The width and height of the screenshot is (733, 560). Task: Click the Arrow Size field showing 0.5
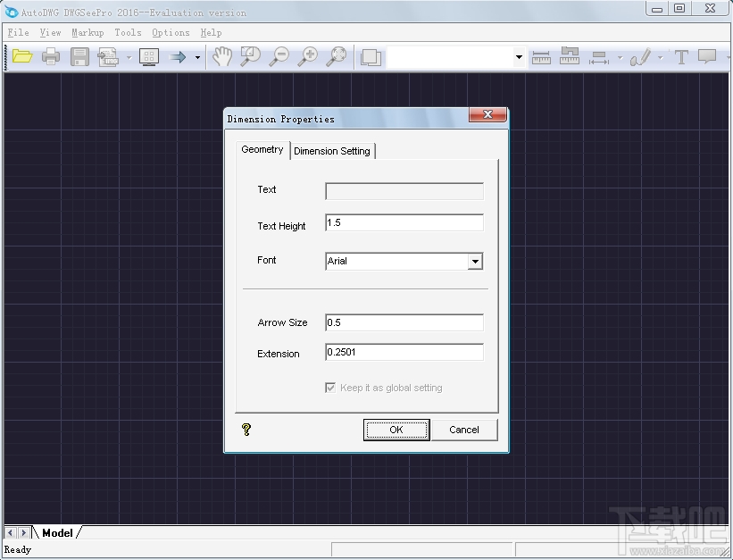[x=404, y=322]
